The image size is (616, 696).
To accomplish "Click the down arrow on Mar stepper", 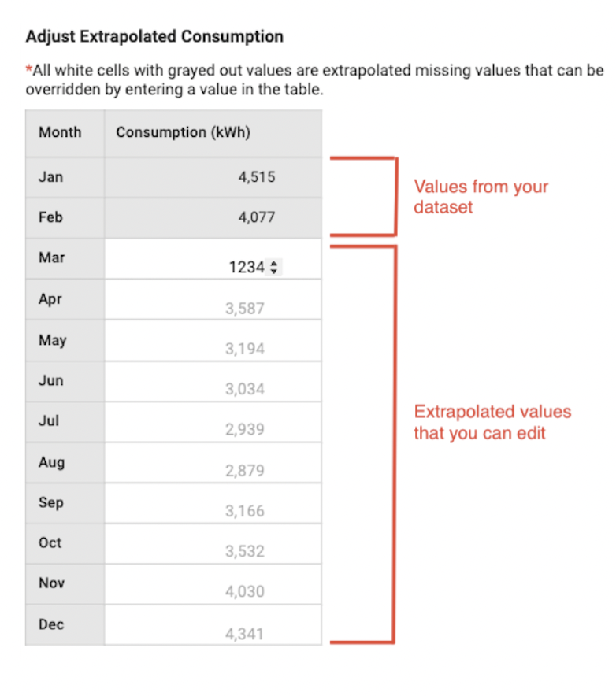I will 273,270.
